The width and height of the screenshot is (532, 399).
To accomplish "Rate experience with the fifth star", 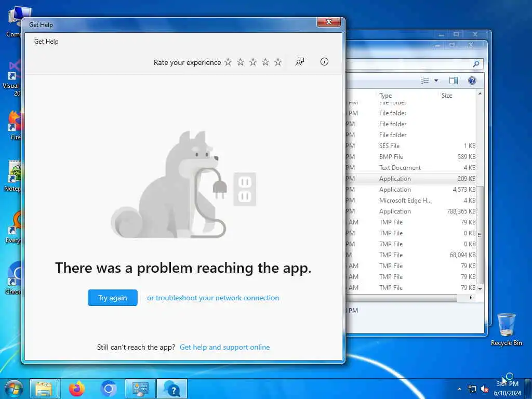I will (x=278, y=62).
